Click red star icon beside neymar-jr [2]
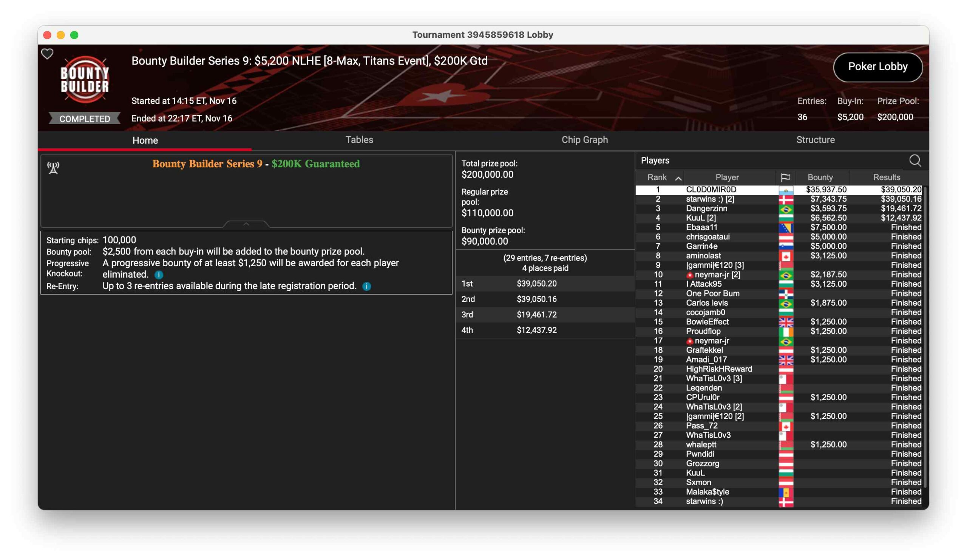The height and width of the screenshot is (560, 967). tap(690, 275)
